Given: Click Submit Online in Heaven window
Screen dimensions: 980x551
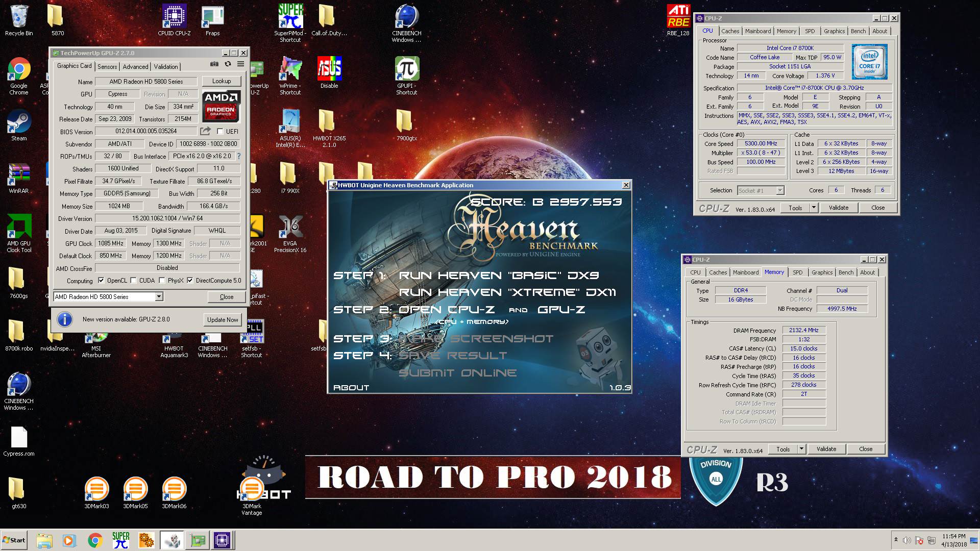Looking at the screenshot, I should tap(457, 373).
